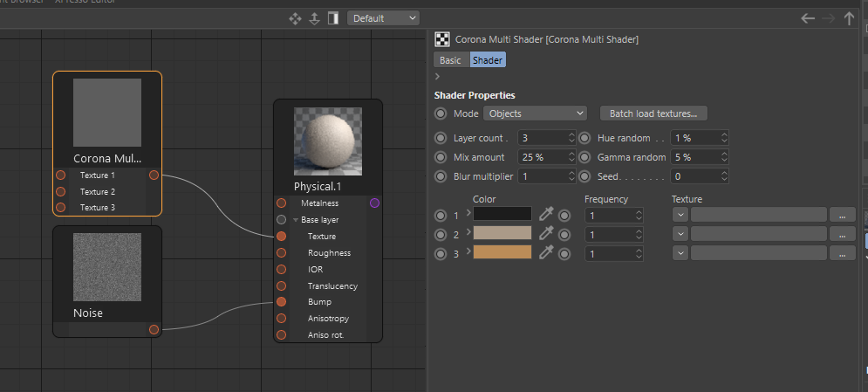Collapse the Base layer group

[x=295, y=220]
